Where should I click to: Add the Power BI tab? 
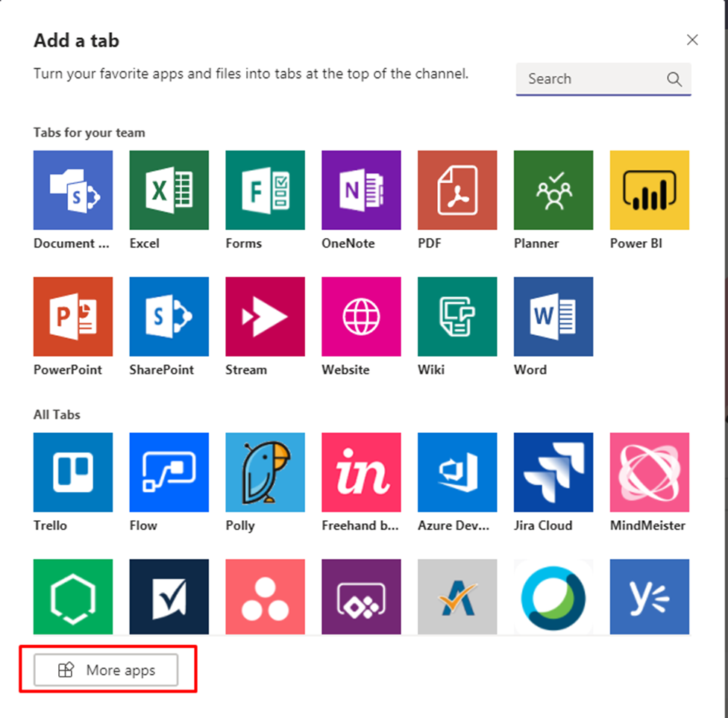(650, 190)
